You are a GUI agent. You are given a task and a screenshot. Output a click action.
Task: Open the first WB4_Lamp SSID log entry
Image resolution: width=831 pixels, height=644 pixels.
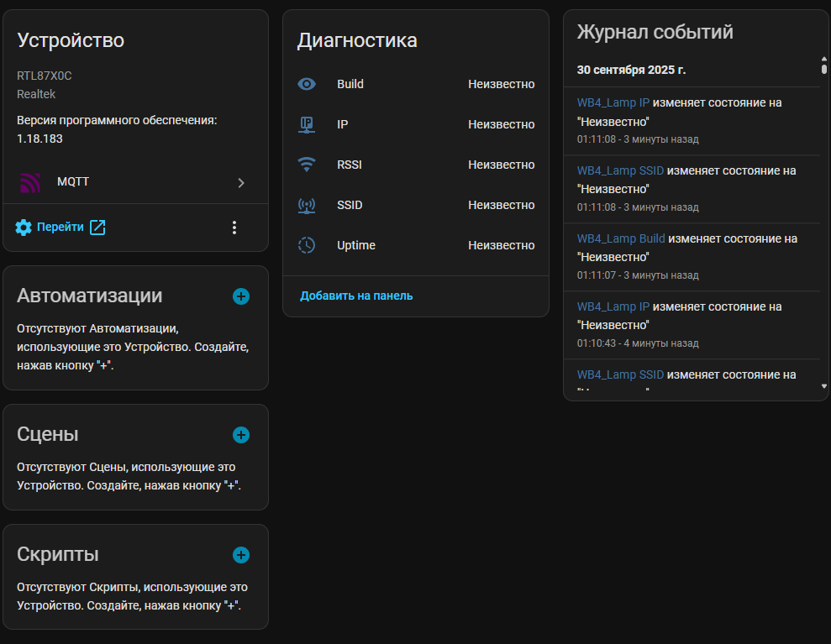[620, 170]
